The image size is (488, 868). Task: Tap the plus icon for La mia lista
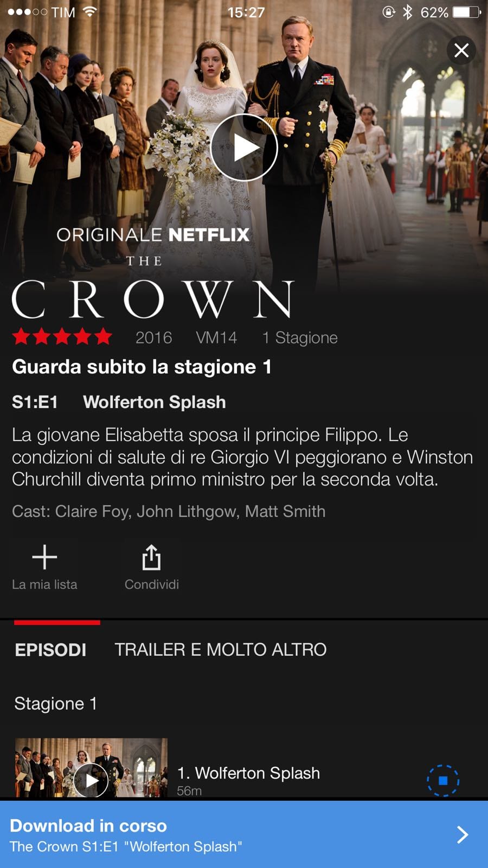point(44,557)
